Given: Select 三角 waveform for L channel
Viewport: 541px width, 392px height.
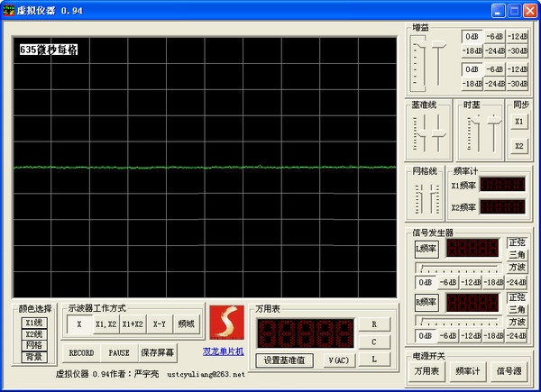Looking at the screenshot, I should click(x=518, y=255).
